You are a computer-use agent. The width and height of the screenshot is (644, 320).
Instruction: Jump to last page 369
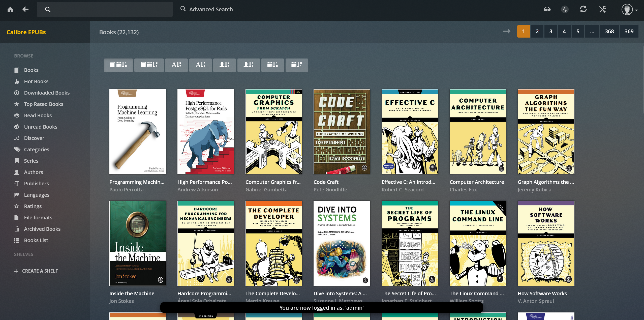(x=629, y=31)
